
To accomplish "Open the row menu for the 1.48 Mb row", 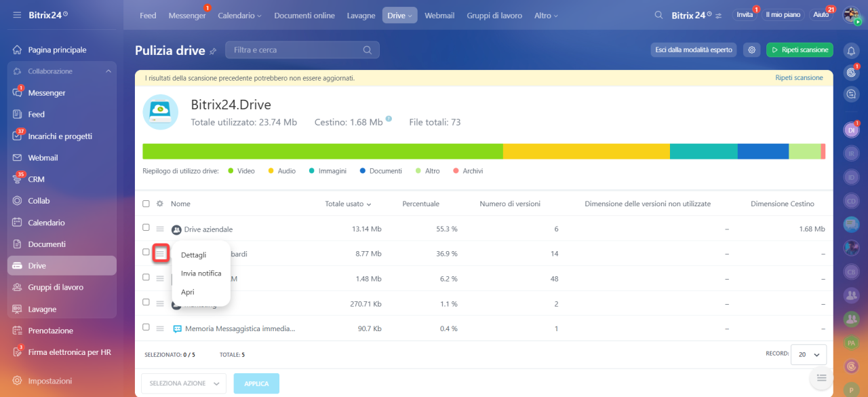I will coord(160,278).
